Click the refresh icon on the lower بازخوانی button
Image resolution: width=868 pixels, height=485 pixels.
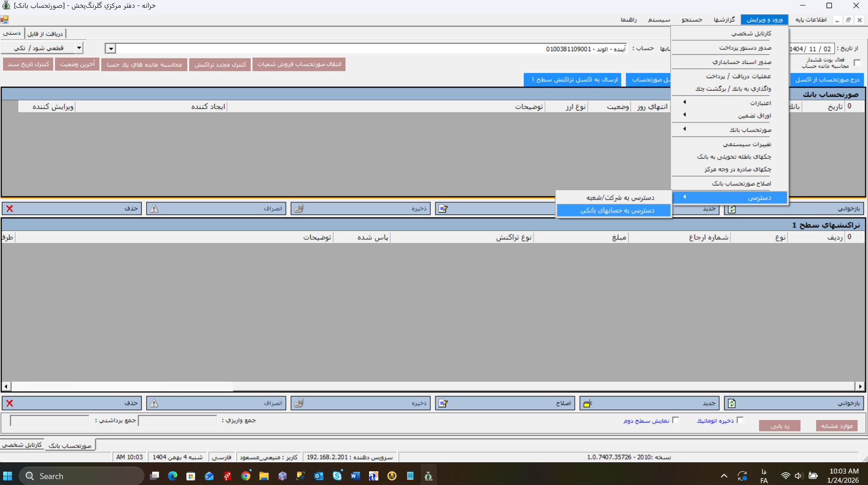pyautogui.click(x=732, y=403)
